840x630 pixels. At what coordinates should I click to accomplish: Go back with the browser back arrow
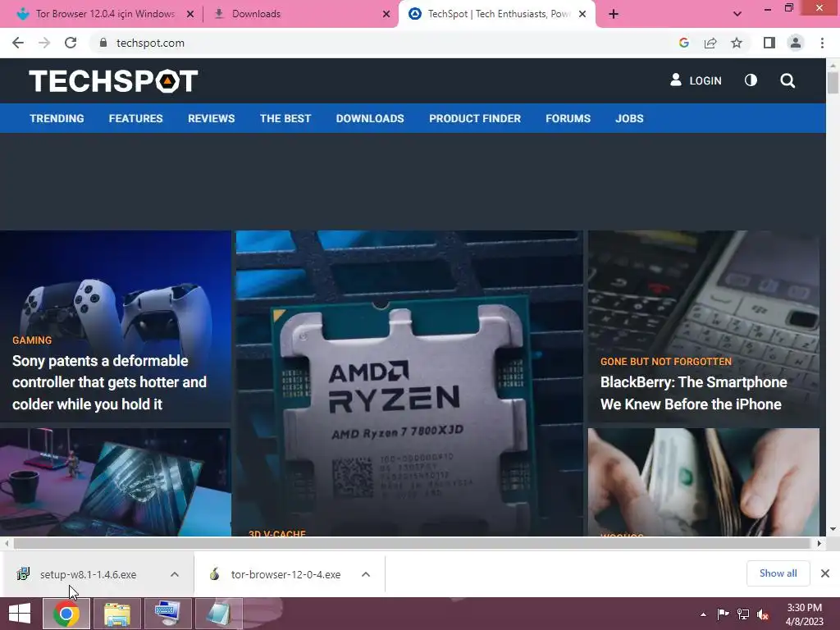tap(18, 43)
